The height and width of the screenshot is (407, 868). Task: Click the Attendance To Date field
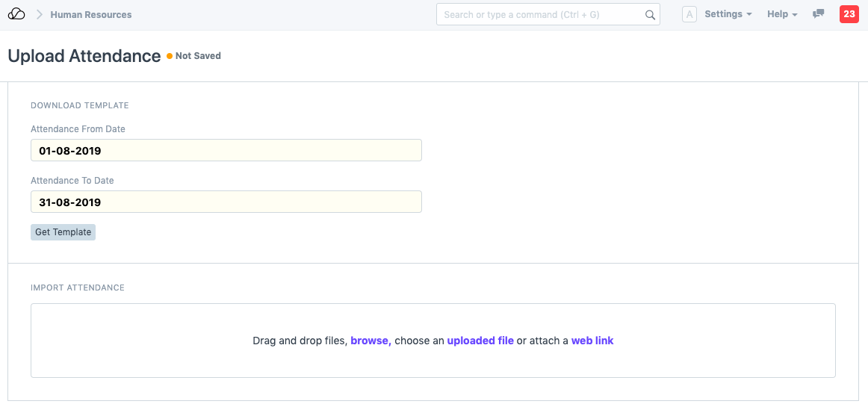click(x=226, y=202)
